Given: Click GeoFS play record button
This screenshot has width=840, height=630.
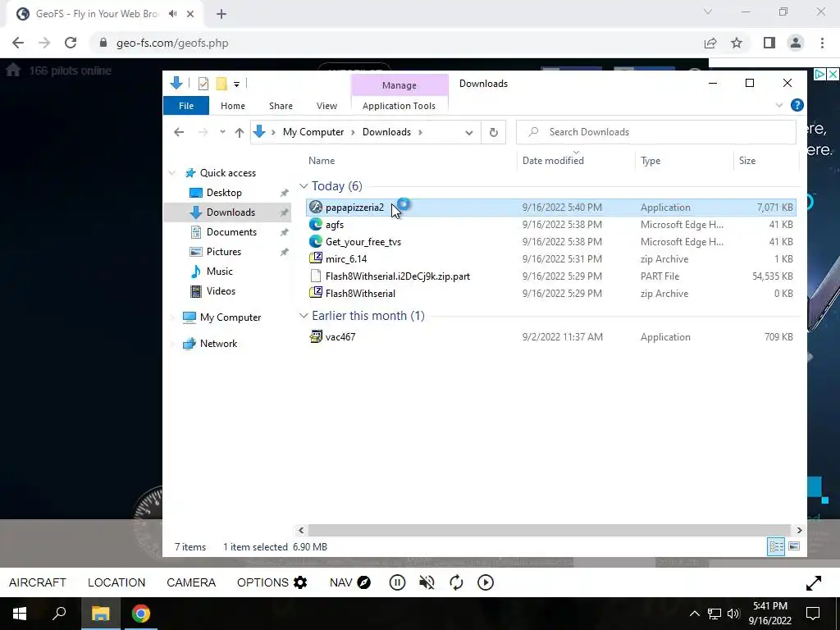Looking at the screenshot, I should click(x=486, y=582).
